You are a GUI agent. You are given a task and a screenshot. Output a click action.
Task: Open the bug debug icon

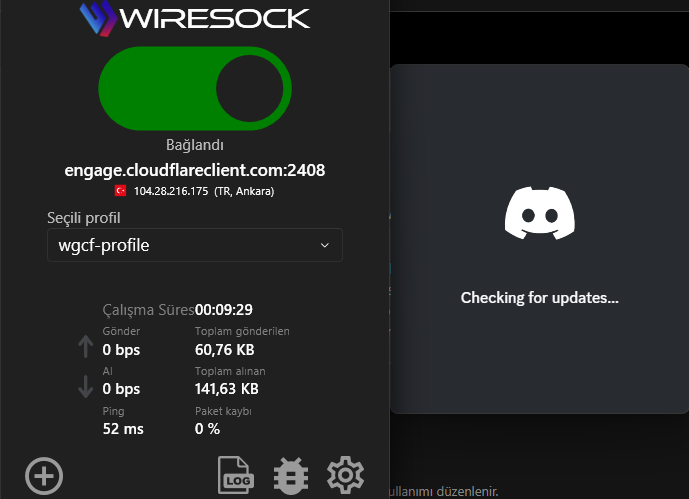tap(291, 476)
